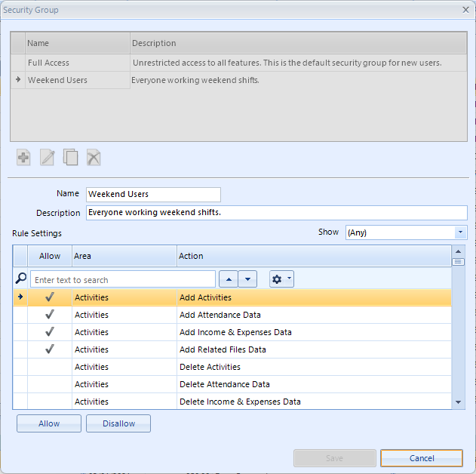
Task: Click the add new security group icon
Action: [23, 157]
